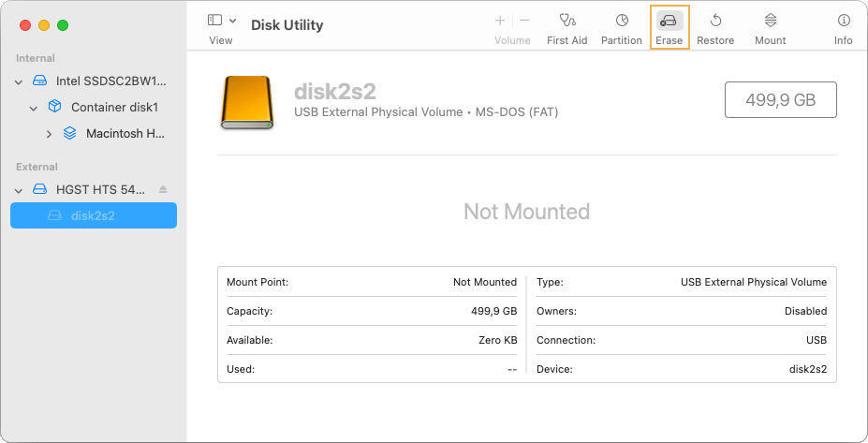Screen dimensions: 868x443
Task: Expand the Macintosh H... volume group
Action: pyautogui.click(x=49, y=134)
